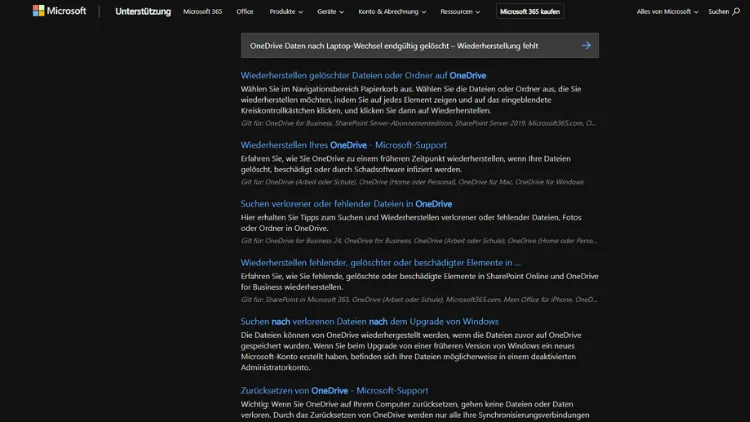Click the 'Die Dateien können von OneDrive wiederhergestellt' text

[411, 351]
